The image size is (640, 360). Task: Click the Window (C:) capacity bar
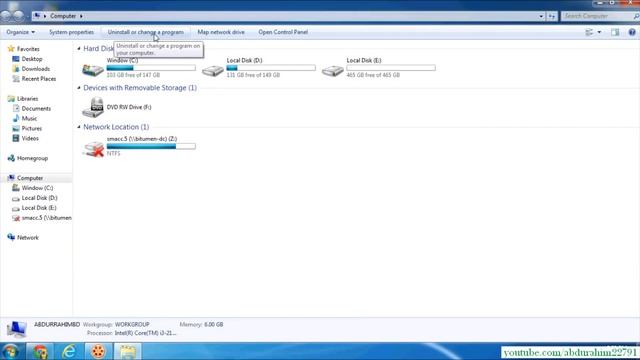pos(151,68)
